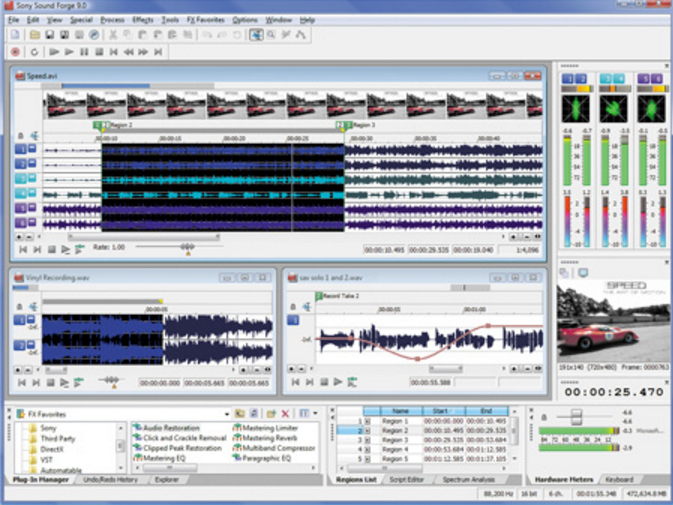Click the Cut scissors icon
Image resolution: width=673 pixels, height=505 pixels.
[113, 35]
